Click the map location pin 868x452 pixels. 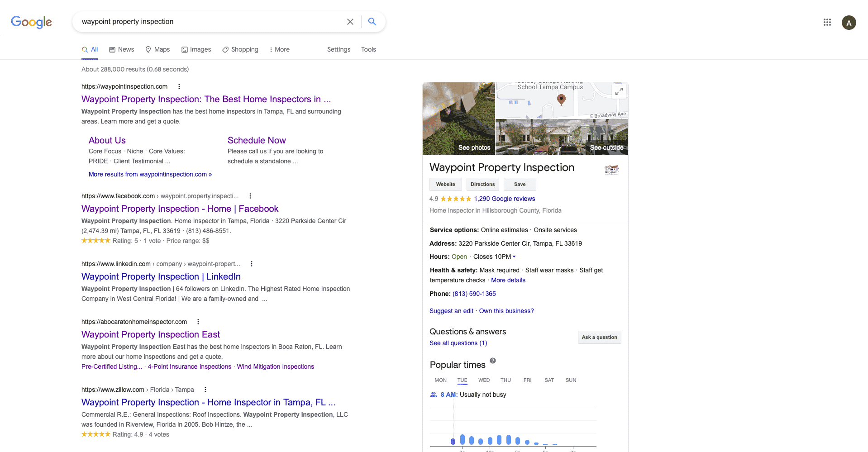click(x=561, y=100)
